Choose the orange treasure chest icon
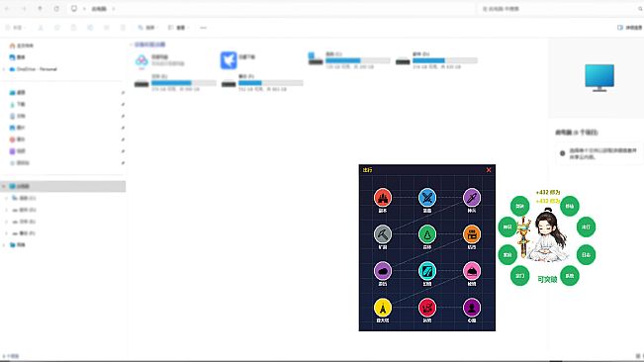The image size is (644, 362). tap(472, 234)
